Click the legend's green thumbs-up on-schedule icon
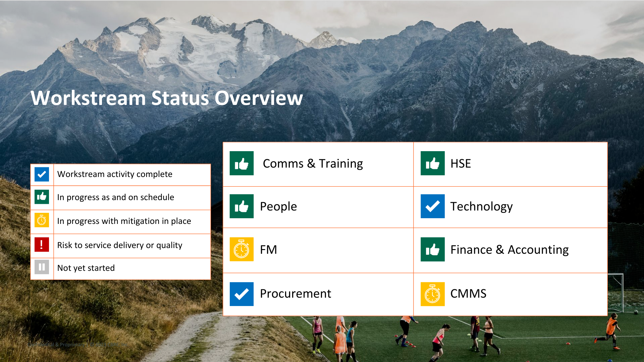 [x=42, y=197]
